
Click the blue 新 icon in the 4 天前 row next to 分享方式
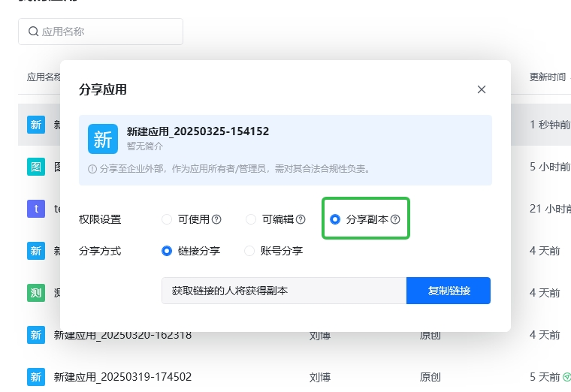point(36,251)
